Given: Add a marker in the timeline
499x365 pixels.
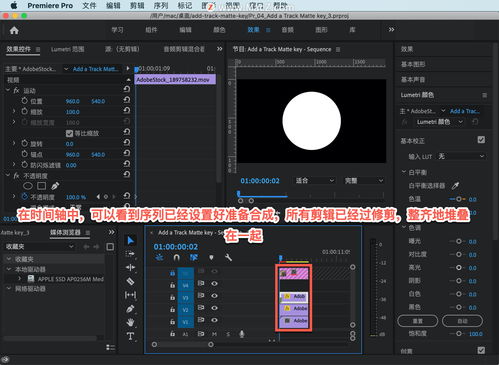Looking at the screenshot, I should pos(211,258).
